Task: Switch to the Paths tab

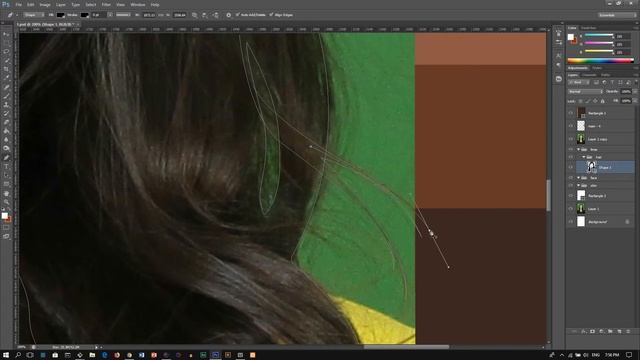Action: pos(606,75)
